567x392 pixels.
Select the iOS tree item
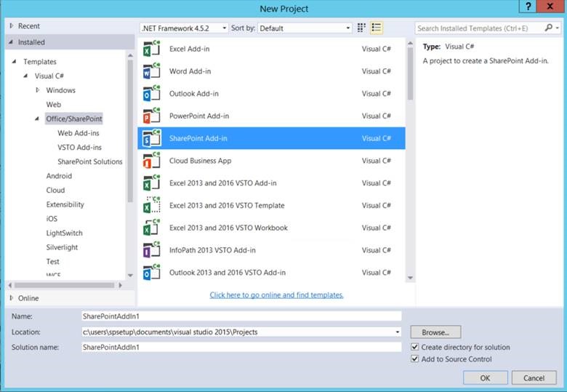(52, 219)
